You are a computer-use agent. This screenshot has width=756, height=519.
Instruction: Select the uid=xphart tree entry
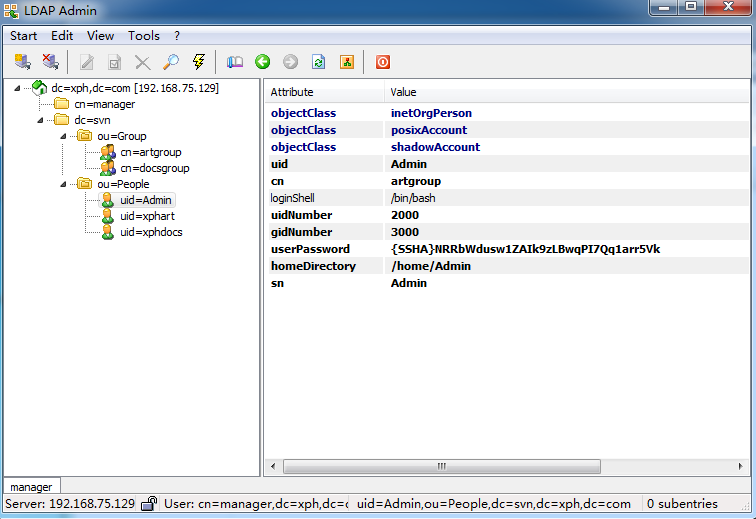pos(148,216)
